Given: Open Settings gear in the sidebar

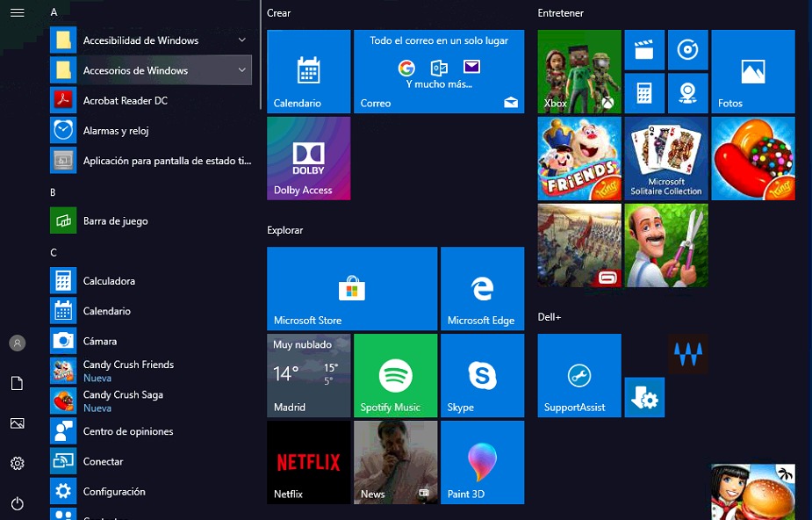Looking at the screenshot, I should click(17, 463).
